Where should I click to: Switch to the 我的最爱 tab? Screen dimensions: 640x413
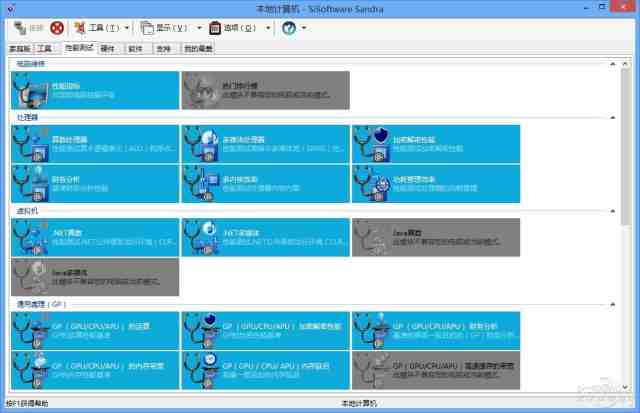pos(199,48)
